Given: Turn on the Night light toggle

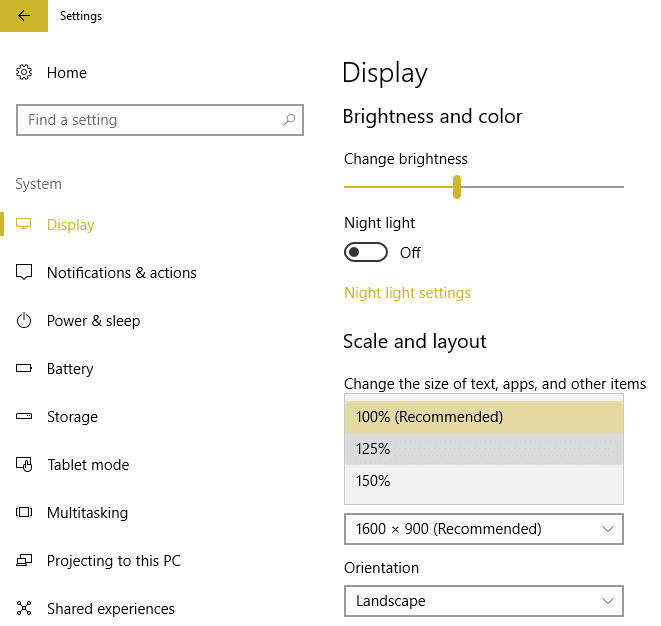Looking at the screenshot, I should tap(365, 253).
